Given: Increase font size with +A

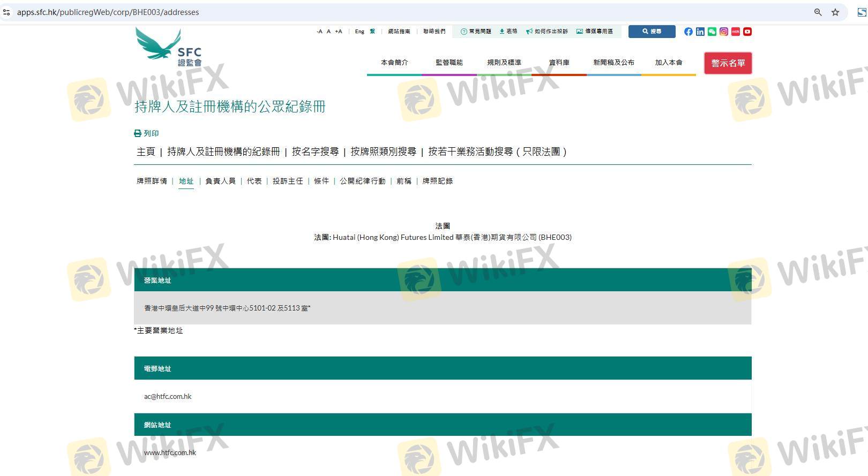Looking at the screenshot, I should (339, 32).
